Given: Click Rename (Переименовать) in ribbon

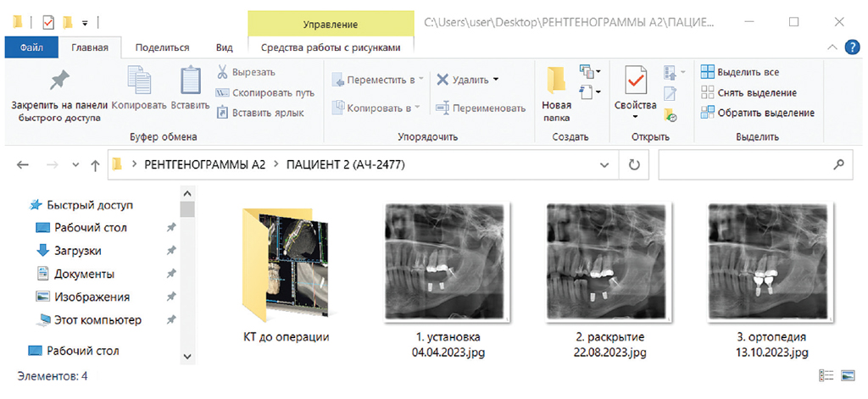Looking at the screenshot, I should 480,108.
